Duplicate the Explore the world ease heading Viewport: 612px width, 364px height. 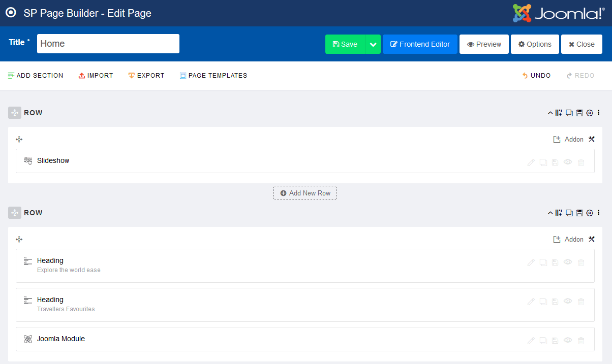pos(543,262)
